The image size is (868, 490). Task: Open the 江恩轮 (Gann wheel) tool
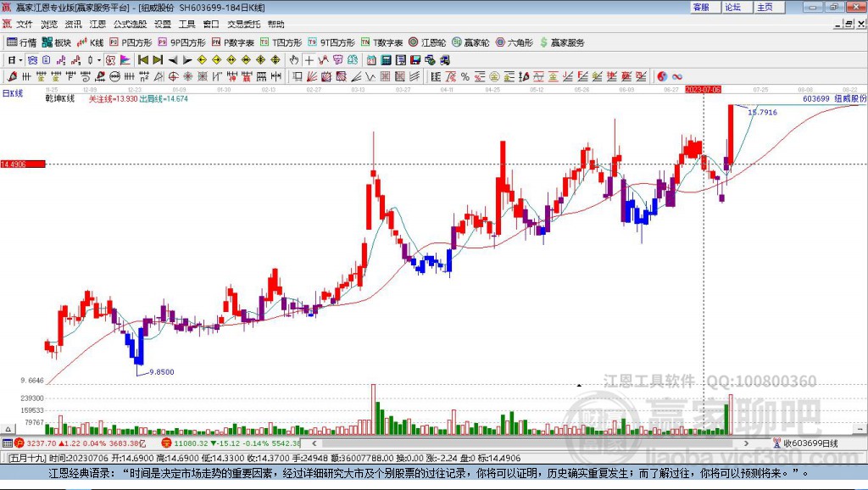click(427, 42)
